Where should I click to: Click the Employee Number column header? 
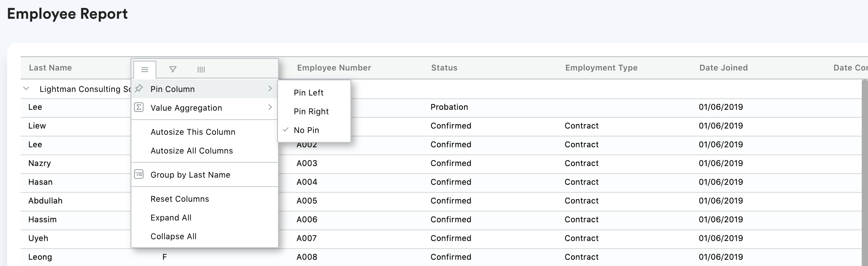point(334,68)
